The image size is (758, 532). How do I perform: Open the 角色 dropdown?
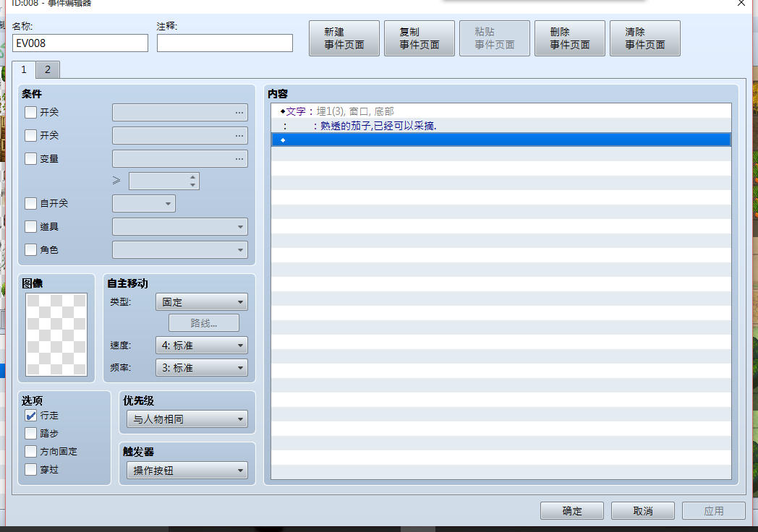180,250
